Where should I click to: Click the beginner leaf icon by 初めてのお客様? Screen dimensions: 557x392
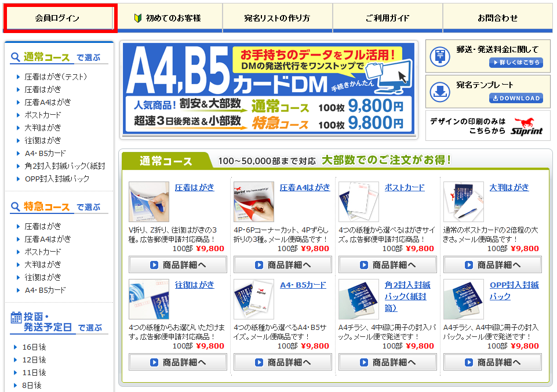[138, 18]
